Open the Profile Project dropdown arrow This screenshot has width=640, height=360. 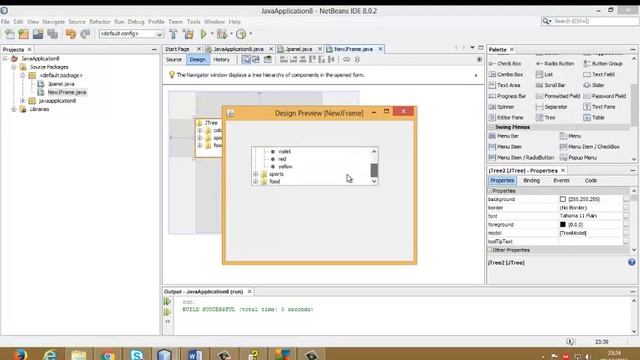coord(251,34)
